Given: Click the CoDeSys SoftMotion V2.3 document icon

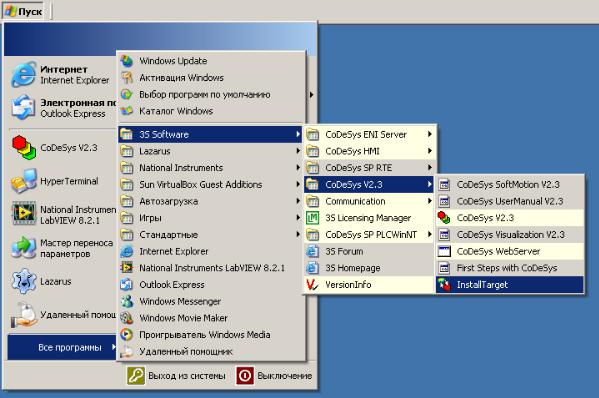Looking at the screenshot, I should 444,184.
